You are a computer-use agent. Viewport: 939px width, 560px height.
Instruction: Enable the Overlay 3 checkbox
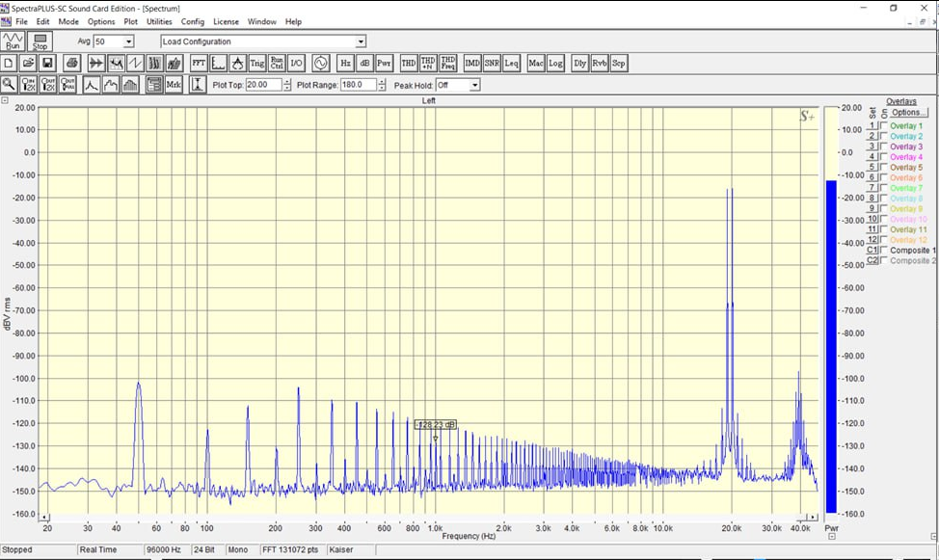pos(883,147)
